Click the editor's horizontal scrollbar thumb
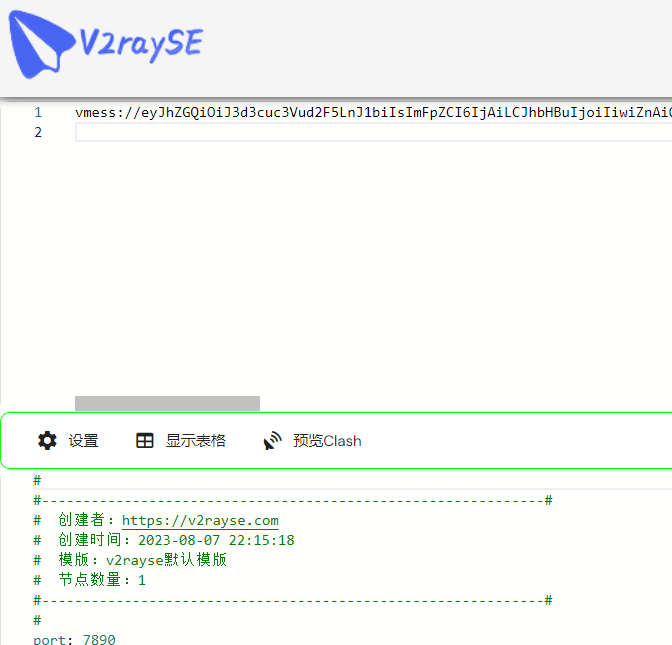 coord(167,403)
